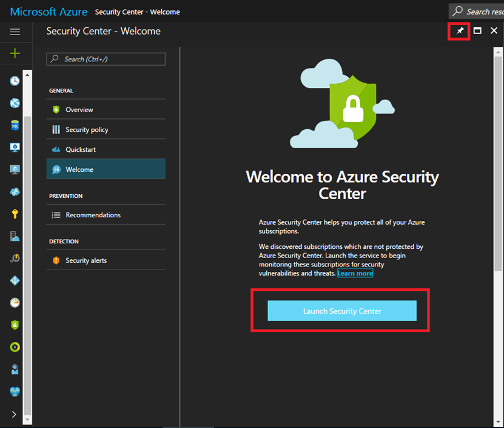This screenshot has height=428, width=504.
Task: Open the blue owl sidebar icon
Action: pos(15,392)
